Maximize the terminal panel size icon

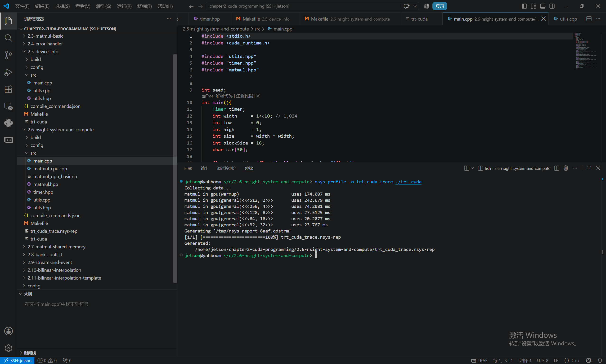pos(589,168)
